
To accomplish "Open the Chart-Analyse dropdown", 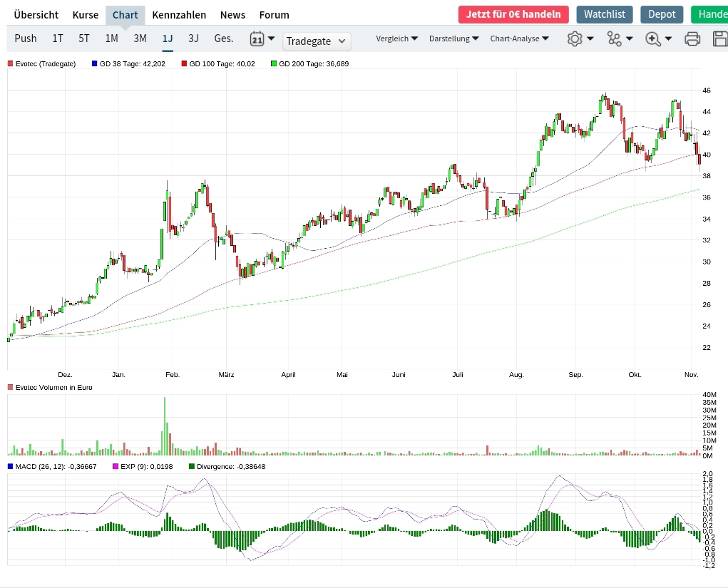I will coord(520,38).
